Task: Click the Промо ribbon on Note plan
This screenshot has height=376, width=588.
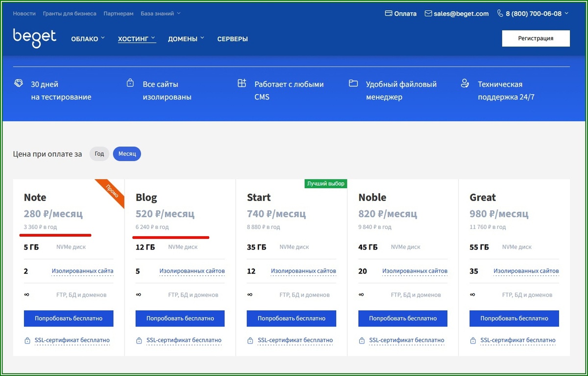Action: click(x=111, y=191)
